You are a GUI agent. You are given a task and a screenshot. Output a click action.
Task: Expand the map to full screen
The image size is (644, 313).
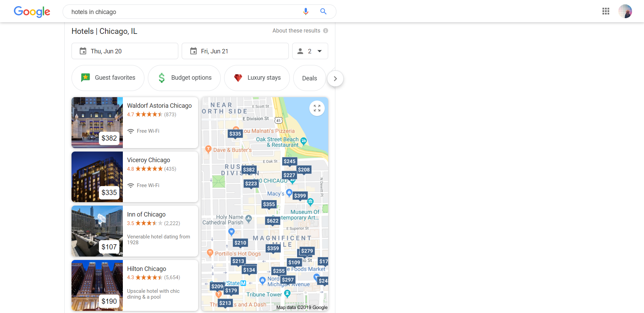pyautogui.click(x=317, y=108)
